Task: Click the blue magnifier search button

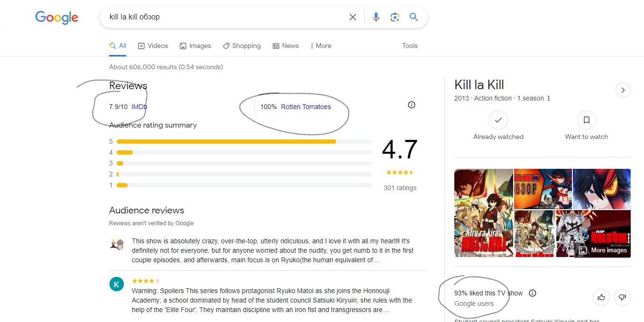Action: [x=414, y=17]
